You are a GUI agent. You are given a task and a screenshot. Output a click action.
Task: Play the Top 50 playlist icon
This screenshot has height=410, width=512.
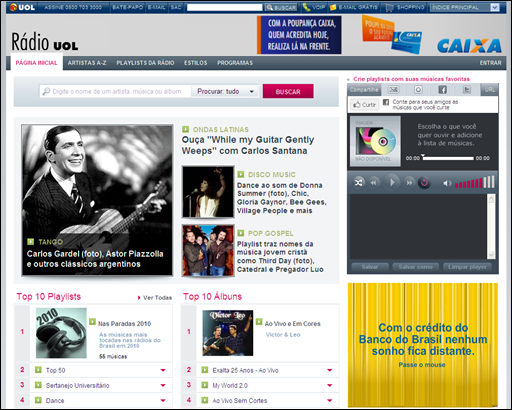pos(38,370)
